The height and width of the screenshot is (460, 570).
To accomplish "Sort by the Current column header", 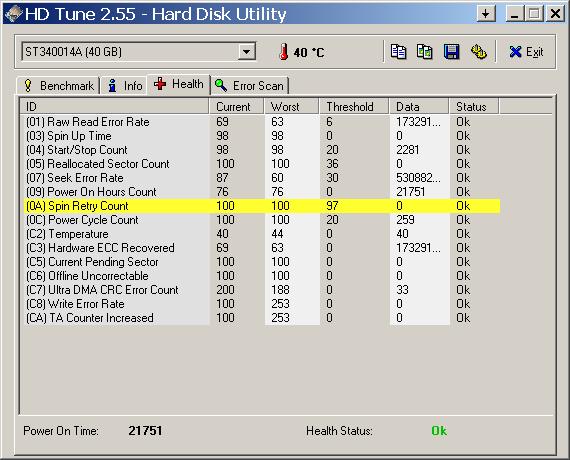I will tap(236, 107).
